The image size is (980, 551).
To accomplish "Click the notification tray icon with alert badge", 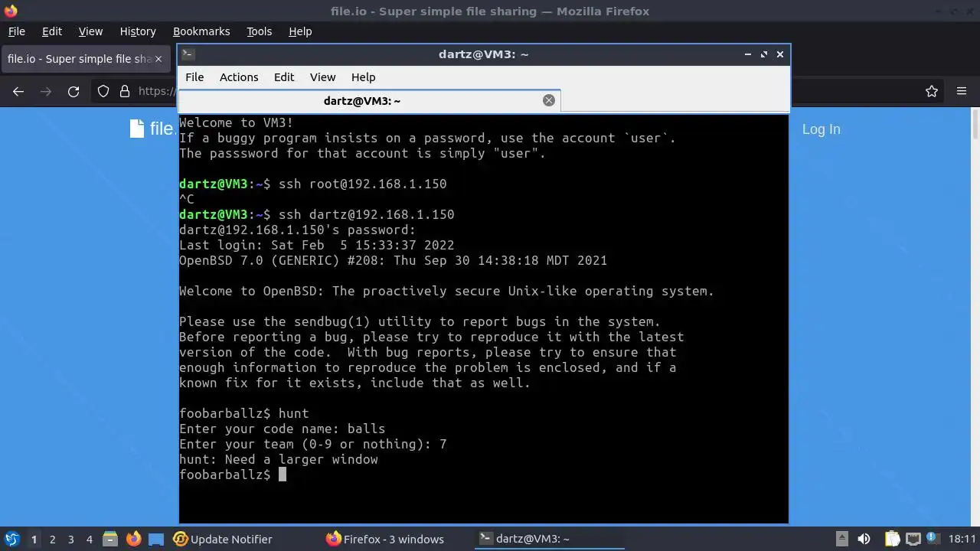I will pyautogui.click(x=933, y=539).
